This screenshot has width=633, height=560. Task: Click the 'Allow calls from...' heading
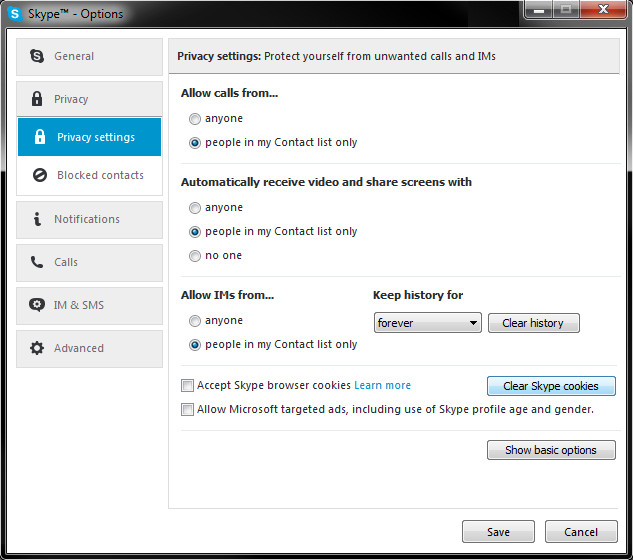(229, 93)
